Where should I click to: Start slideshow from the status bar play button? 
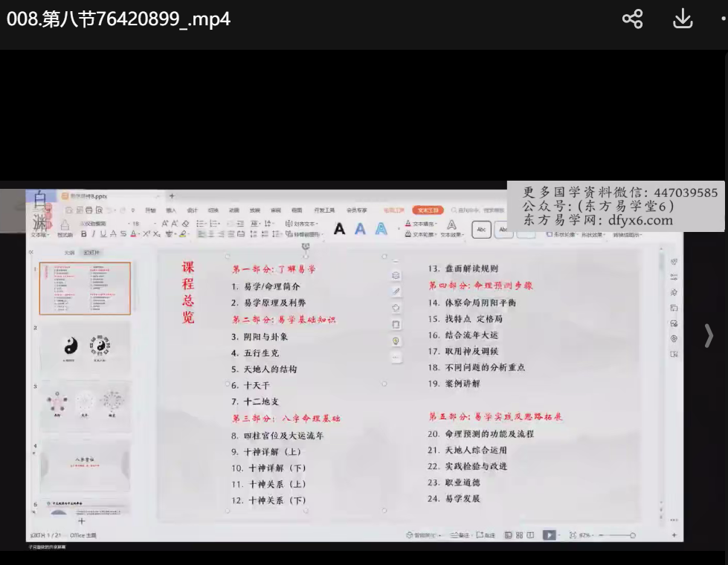(x=549, y=535)
